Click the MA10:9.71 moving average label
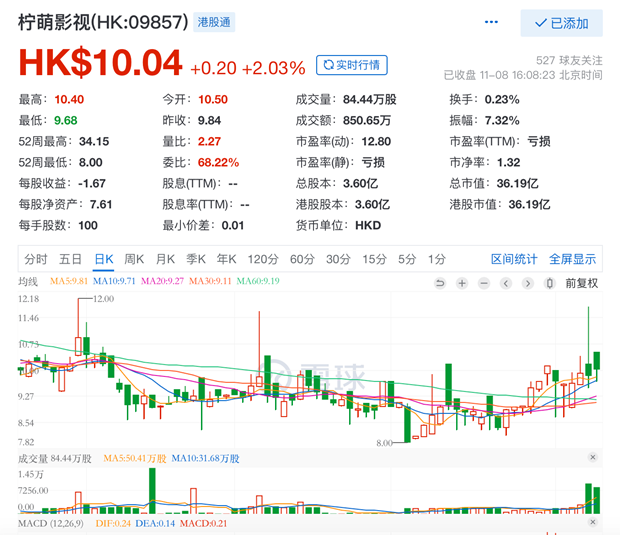620x535 pixels. click(x=114, y=281)
